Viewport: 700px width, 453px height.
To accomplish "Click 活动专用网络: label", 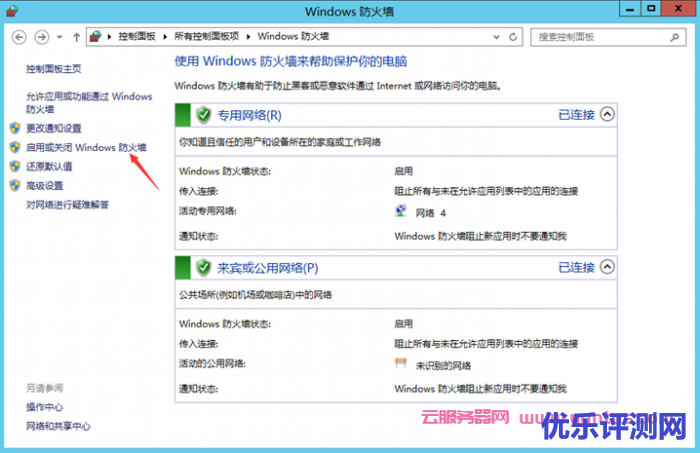I will coord(208,211).
